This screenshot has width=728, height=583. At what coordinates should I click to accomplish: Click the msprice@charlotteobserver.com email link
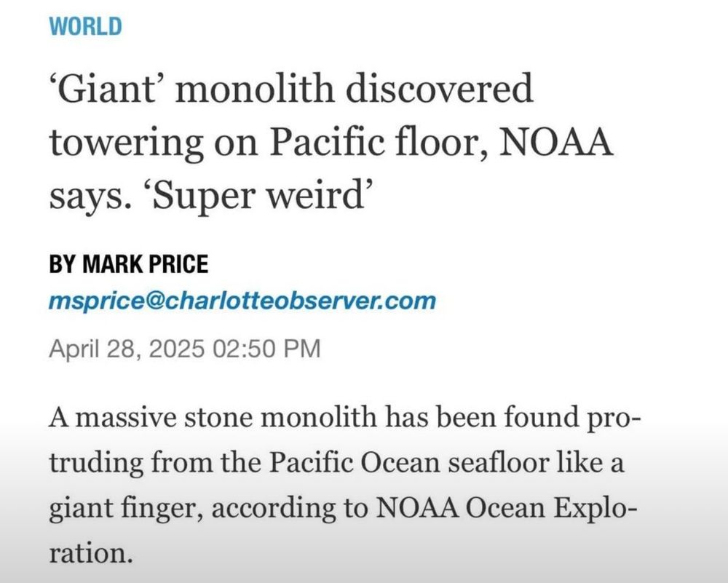tap(242, 301)
